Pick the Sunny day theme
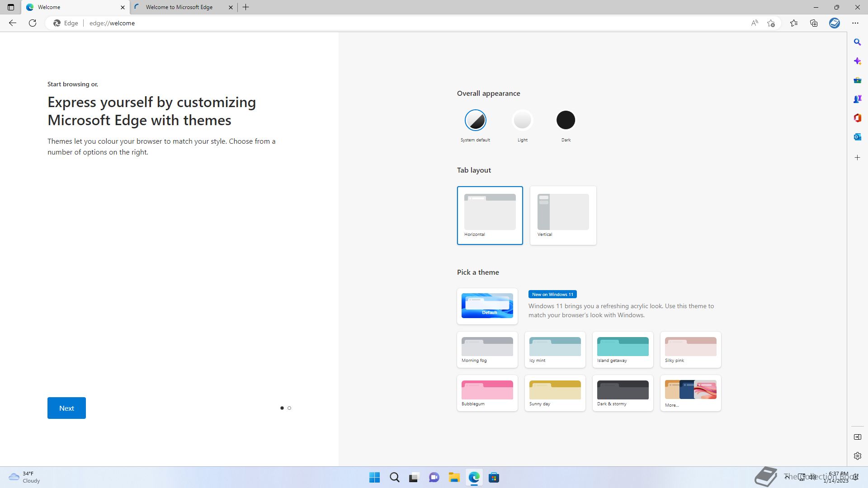Screen dimensions: 868x488 click(x=555, y=393)
